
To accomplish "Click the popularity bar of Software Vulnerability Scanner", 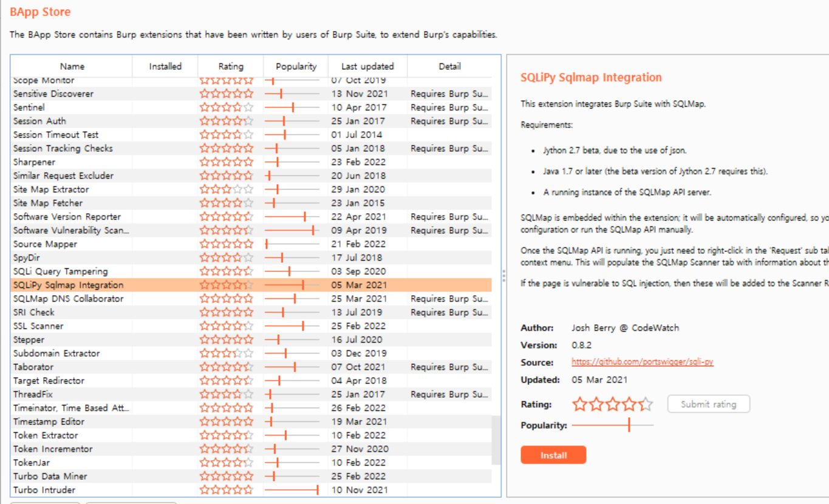I will pos(292,230).
